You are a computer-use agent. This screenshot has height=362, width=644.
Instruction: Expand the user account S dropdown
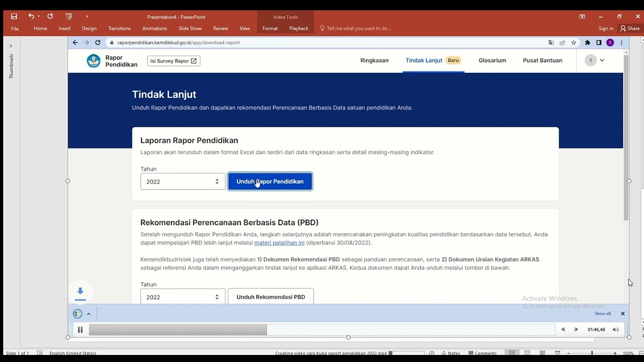tap(595, 60)
